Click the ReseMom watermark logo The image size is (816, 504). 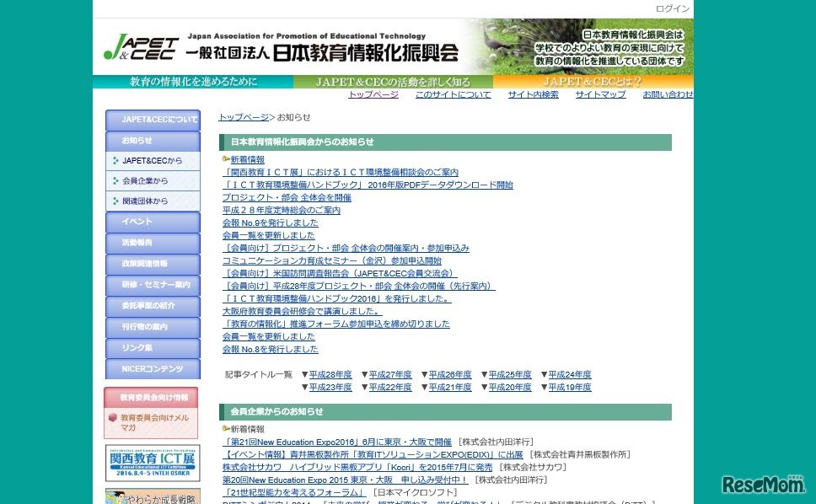tap(763, 483)
